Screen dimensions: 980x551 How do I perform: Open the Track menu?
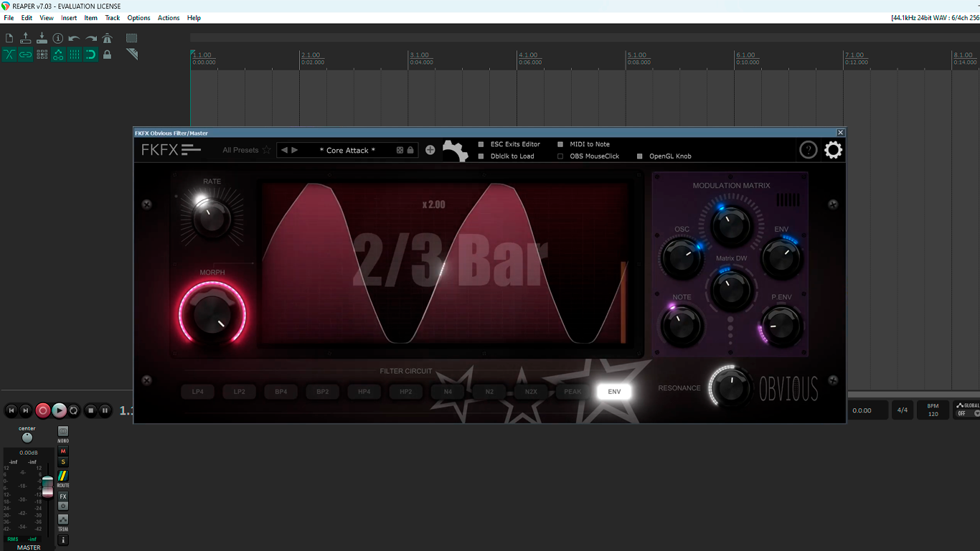pyautogui.click(x=113, y=18)
